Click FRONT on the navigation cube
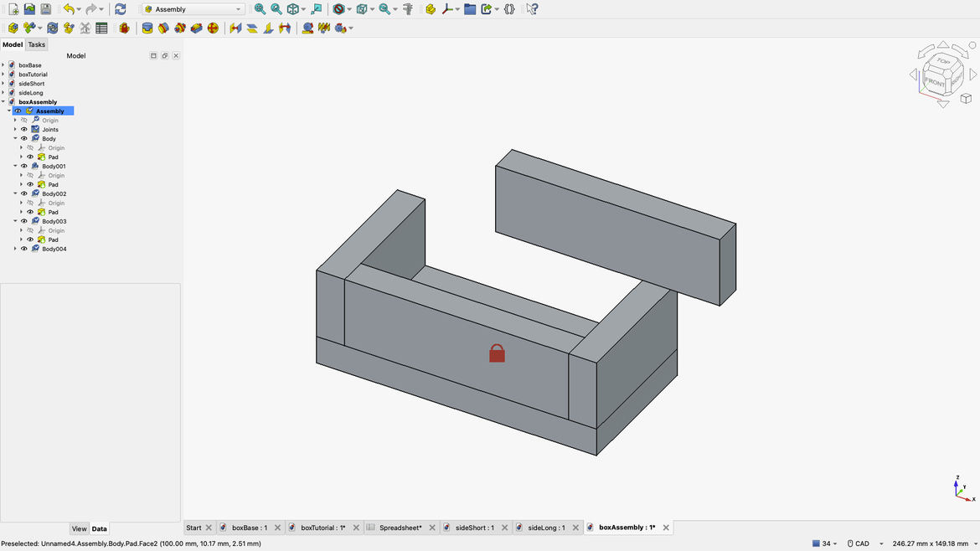The height and width of the screenshot is (551, 980). [935, 82]
